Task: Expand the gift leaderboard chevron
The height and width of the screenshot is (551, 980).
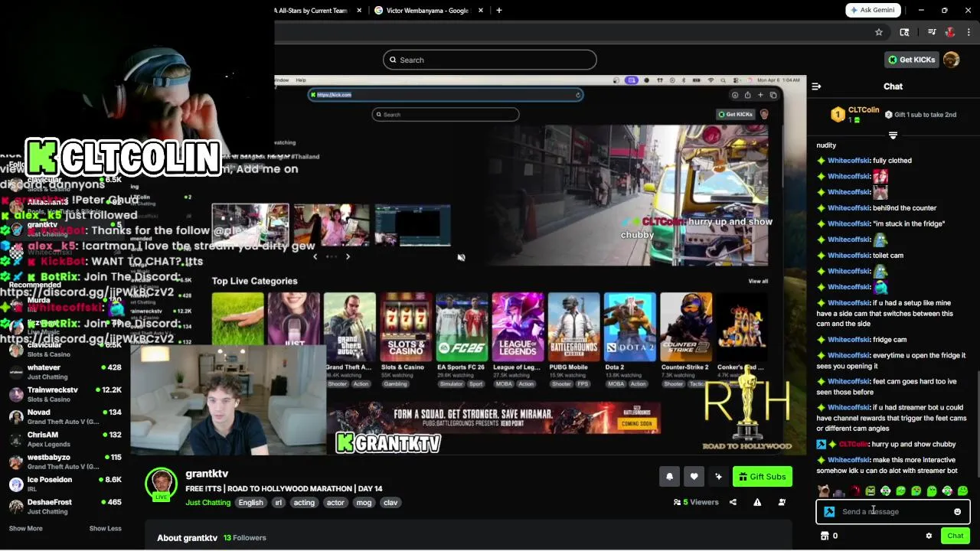Action: (x=893, y=135)
